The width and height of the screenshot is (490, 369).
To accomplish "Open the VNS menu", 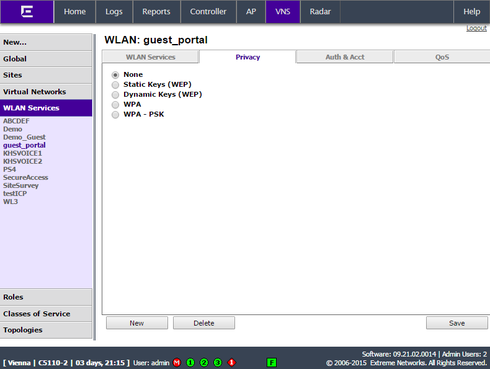I will coord(283,12).
